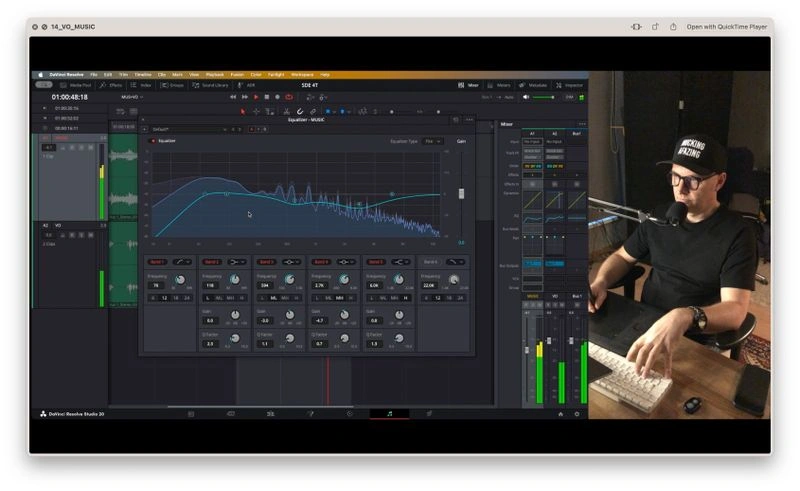Open the Fairlight page

point(390,414)
